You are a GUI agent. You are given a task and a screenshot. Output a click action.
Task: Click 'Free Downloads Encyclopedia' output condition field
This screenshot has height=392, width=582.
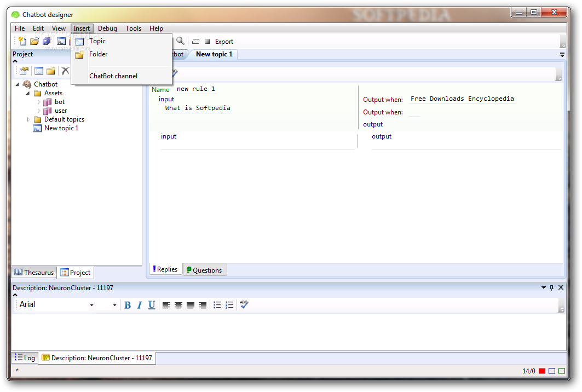pyautogui.click(x=462, y=99)
